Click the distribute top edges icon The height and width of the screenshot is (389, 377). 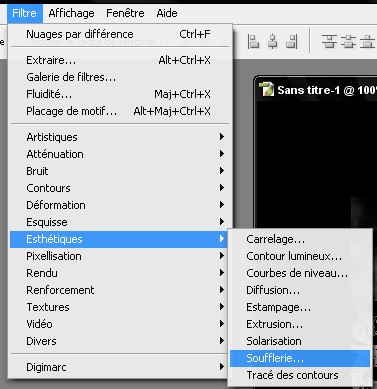pyautogui.click(x=329, y=42)
